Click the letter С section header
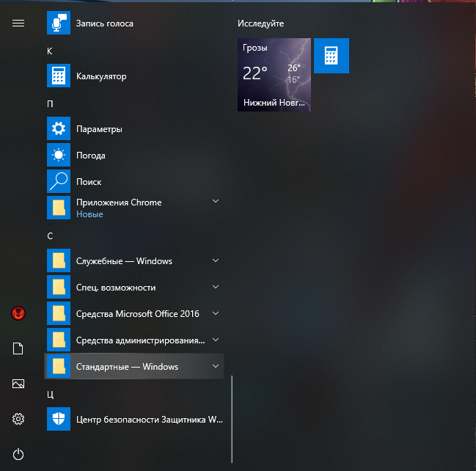Viewport: 476px width, 471px height. [x=50, y=236]
